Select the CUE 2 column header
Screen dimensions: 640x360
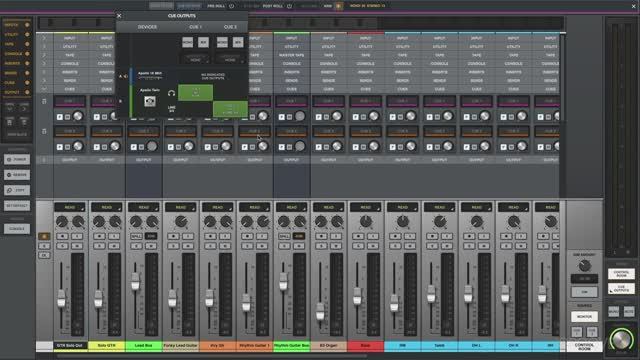[x=230, y=27]
